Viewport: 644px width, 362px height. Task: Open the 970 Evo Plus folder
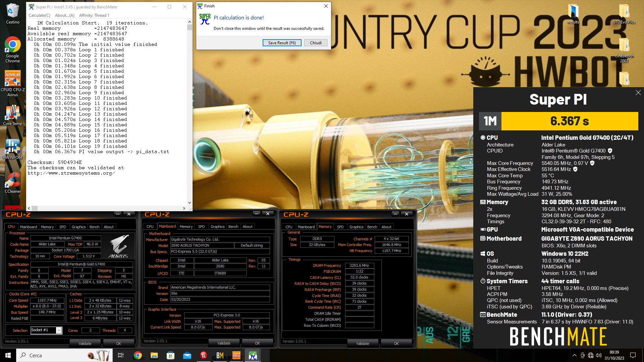[624, 14]
